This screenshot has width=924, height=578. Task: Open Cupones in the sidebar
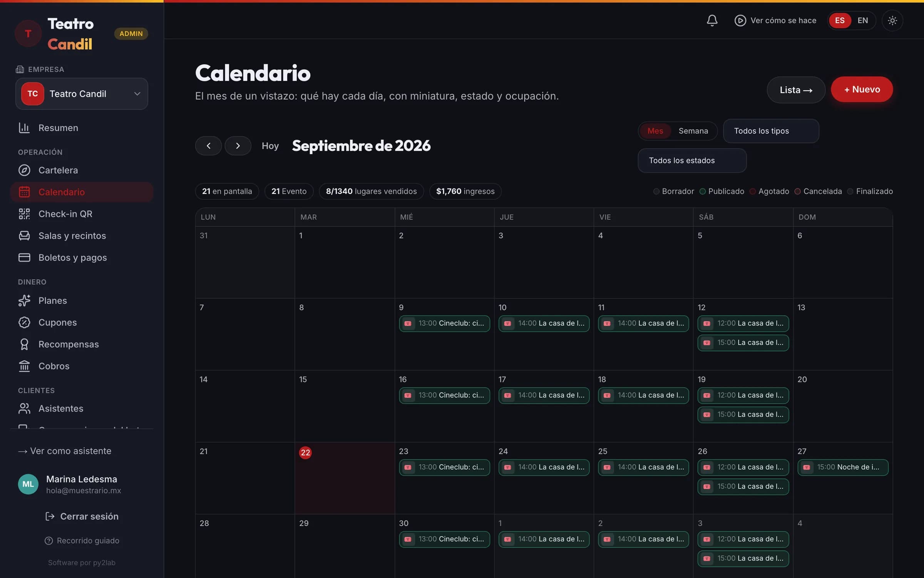(82, 323)
